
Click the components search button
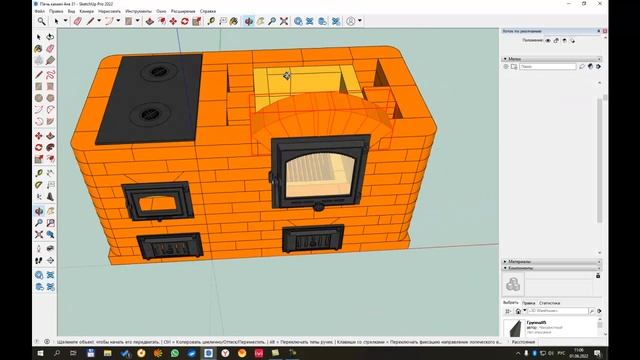(x=591, y=311)
